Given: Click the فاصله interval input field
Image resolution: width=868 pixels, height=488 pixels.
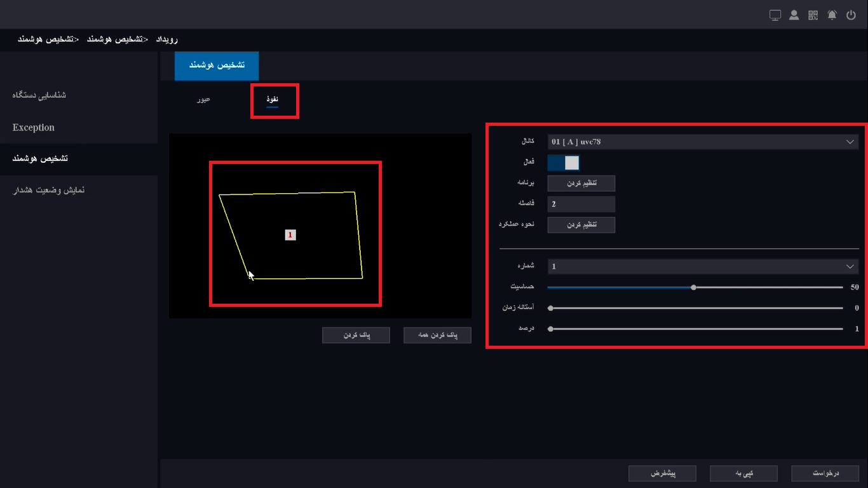Looking at the screenshot, I should click(581, 204).
